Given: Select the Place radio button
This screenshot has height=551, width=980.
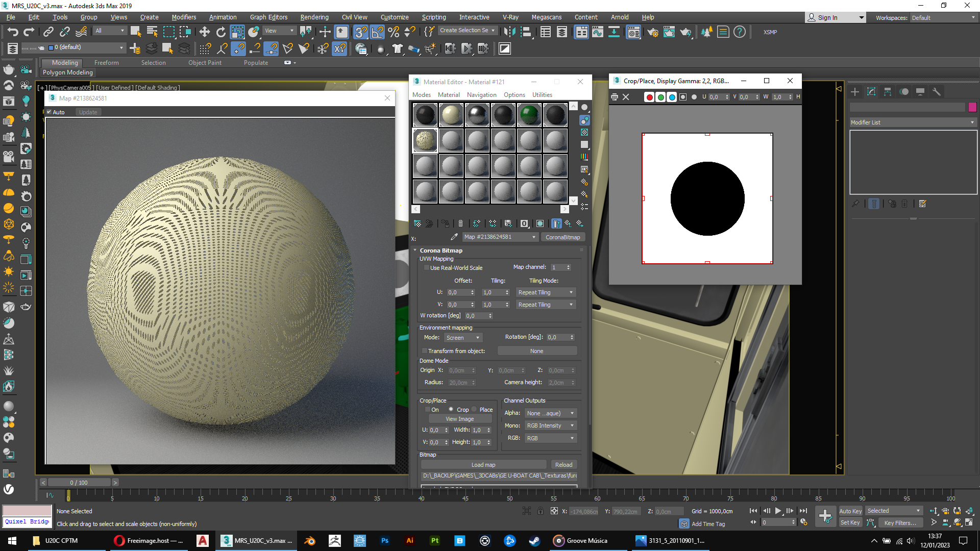Looking at the screenshot, I should click(474, 410).
